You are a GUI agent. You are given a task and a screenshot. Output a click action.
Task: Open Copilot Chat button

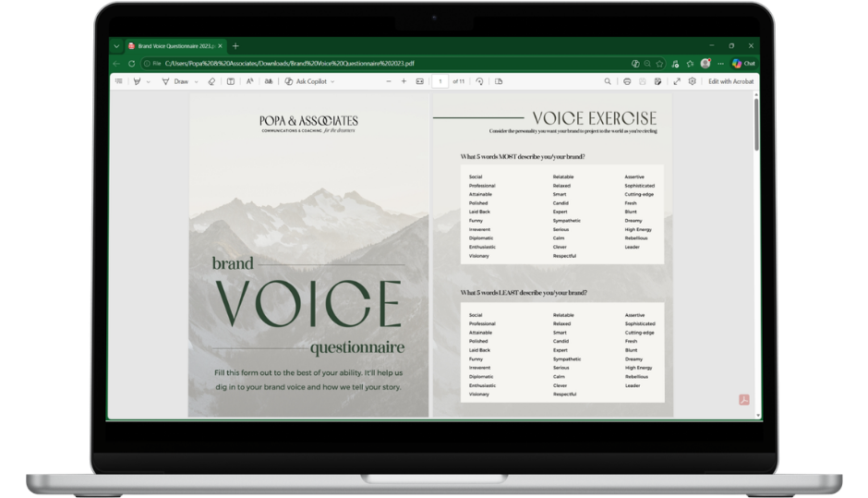743,64
